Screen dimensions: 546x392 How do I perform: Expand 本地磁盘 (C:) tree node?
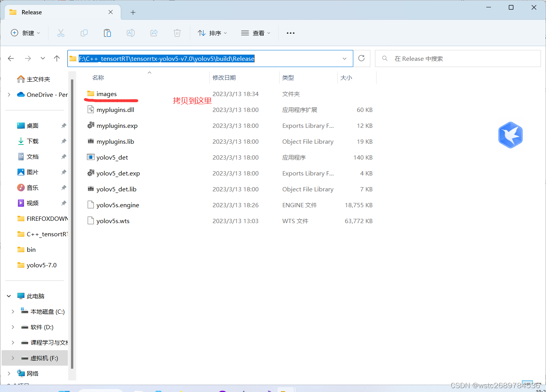[x=13, y=311]
